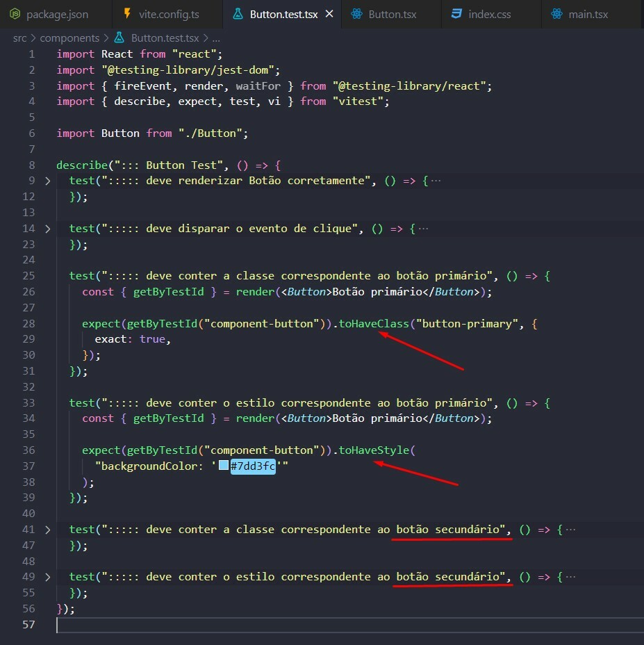This screenshot has height=645, width=644.
Task: Close the Button.test.tsx tab
Action: [329, 14]
